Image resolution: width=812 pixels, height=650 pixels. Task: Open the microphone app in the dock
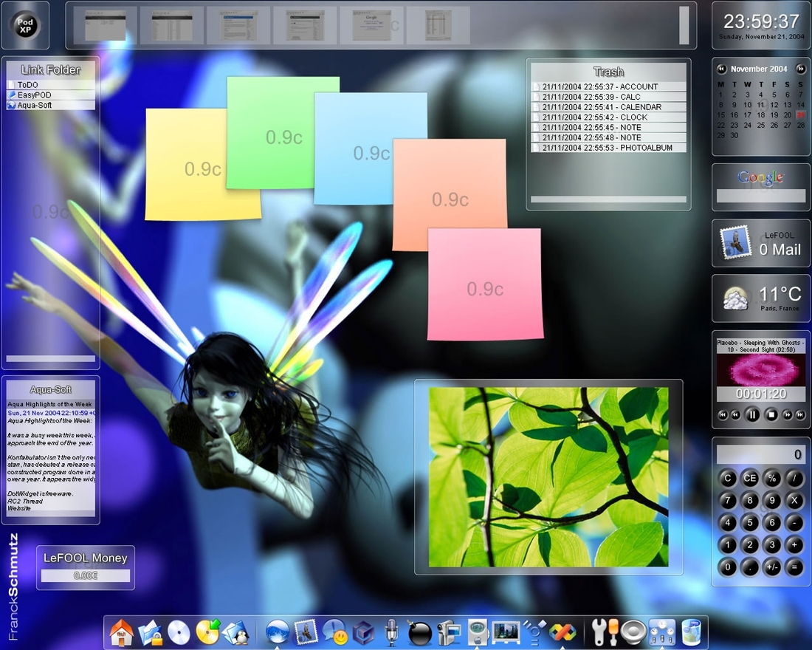pos(391,632)
